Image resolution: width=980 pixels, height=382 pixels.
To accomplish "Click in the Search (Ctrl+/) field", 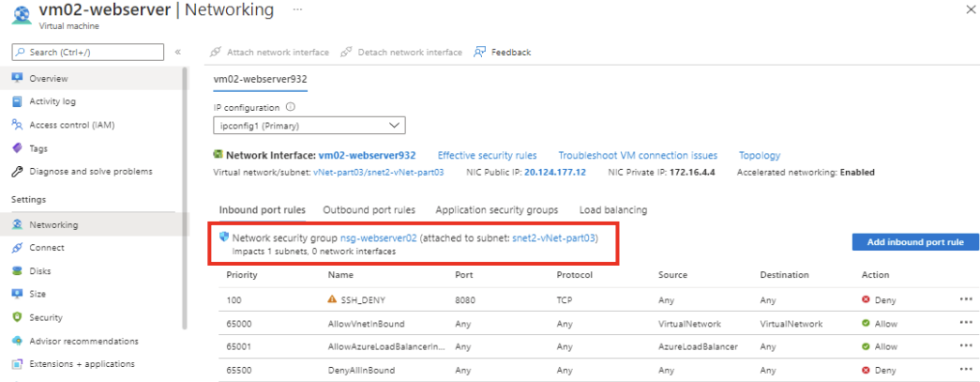I will [88, 52].
